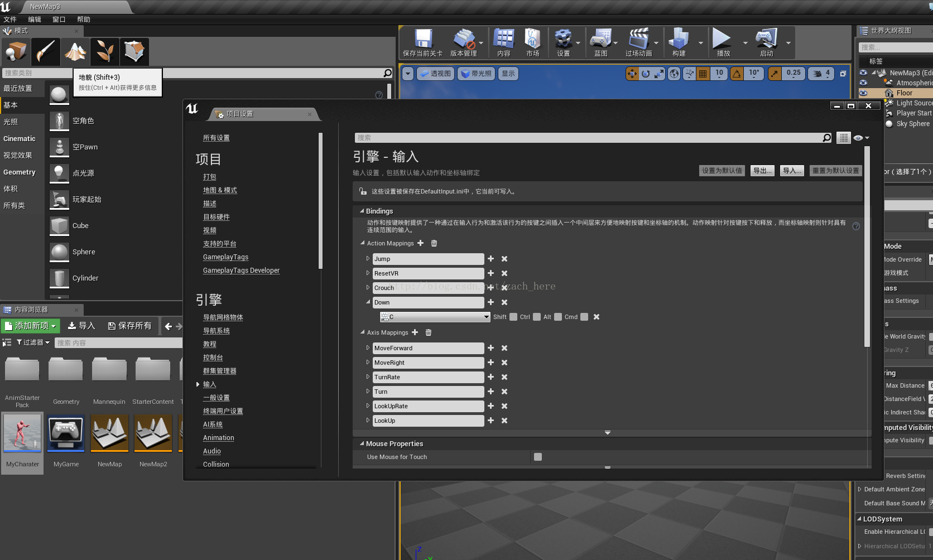Toggle visibility of NewMap3 in World Outliner
Image resolution: width=933 pixels, height=560 pixels.
click(863, 73)
